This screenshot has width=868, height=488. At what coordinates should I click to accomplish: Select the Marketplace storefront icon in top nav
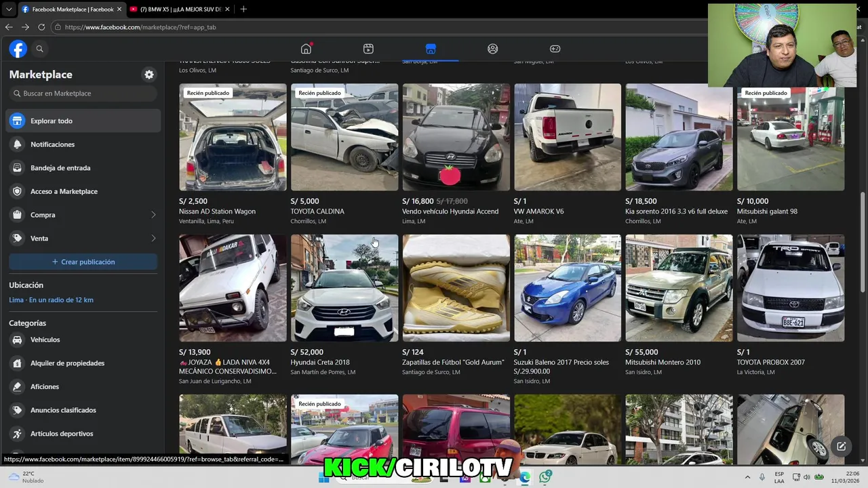click(431, 49)
